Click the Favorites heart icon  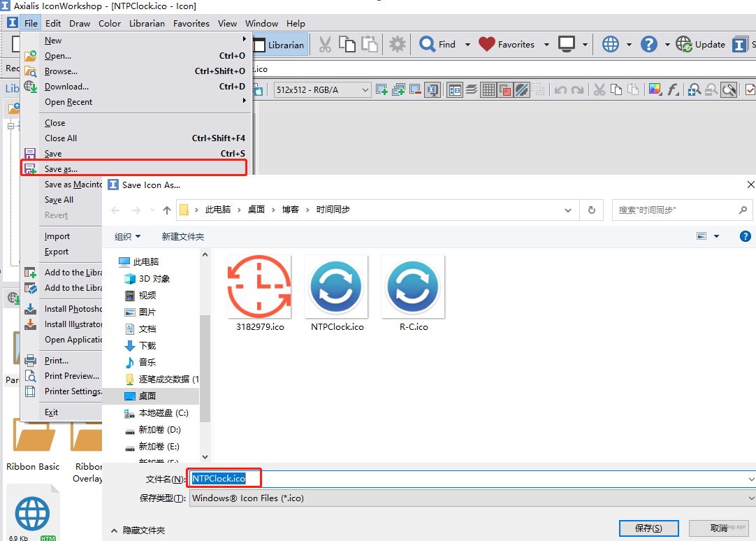[x=487, y=44]
